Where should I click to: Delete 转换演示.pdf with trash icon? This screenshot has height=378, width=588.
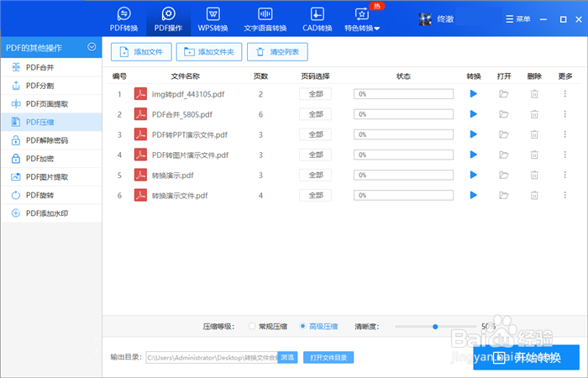[534, 175]
